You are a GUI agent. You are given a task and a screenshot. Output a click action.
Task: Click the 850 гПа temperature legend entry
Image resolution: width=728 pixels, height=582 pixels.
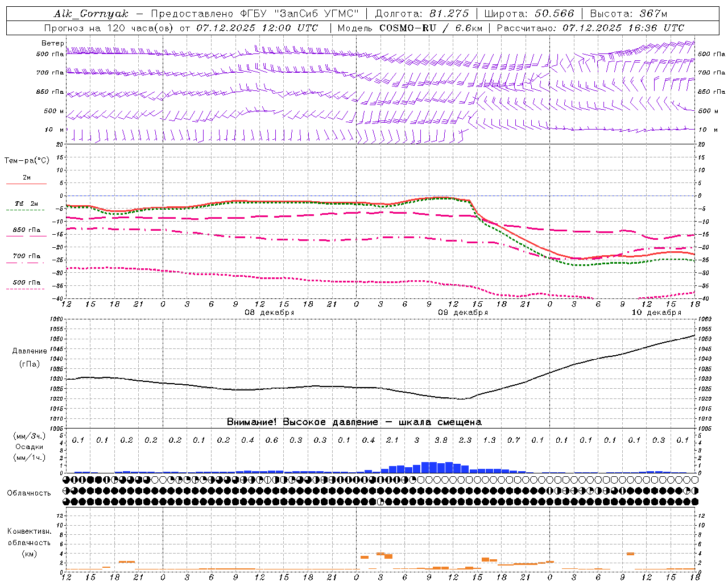point(26,230)
